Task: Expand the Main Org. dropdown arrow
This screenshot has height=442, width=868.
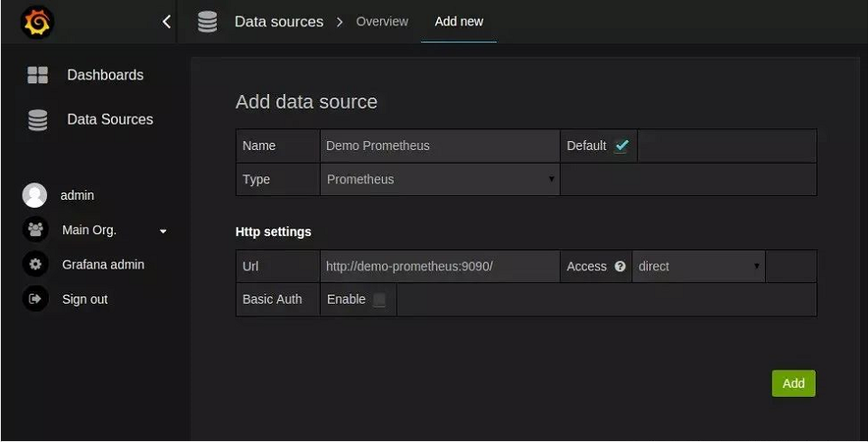Action: click(163, 231)
